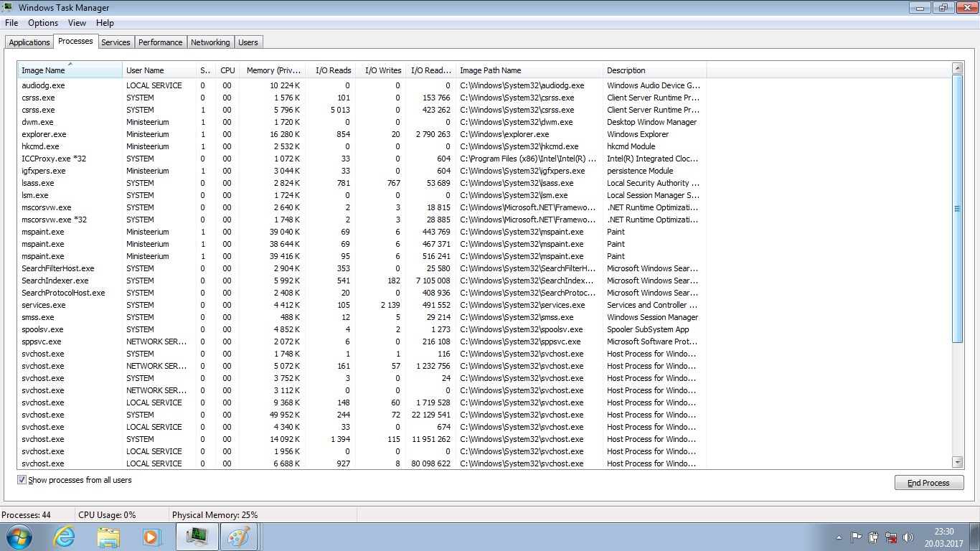Image resolution: width=980 pixels, height=551 pixels.
Task: Click the Processes: 44 status bar entry
Action: coord(26,515)
